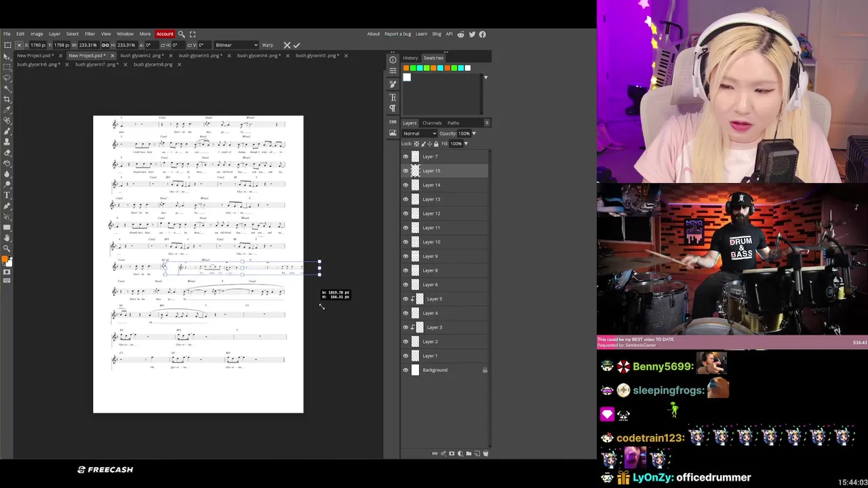Select the Eyedropper tool

[7, 110]
